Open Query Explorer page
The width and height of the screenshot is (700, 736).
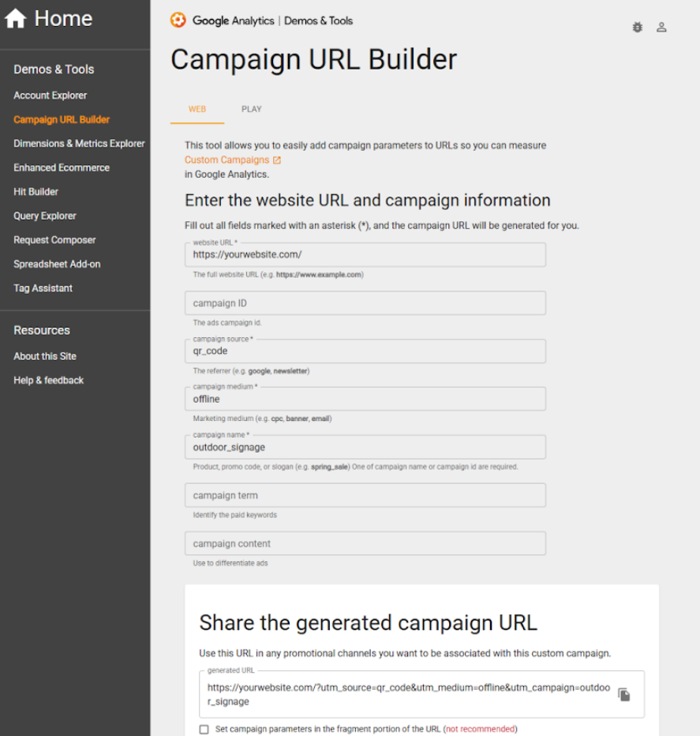tap(44, 216)
